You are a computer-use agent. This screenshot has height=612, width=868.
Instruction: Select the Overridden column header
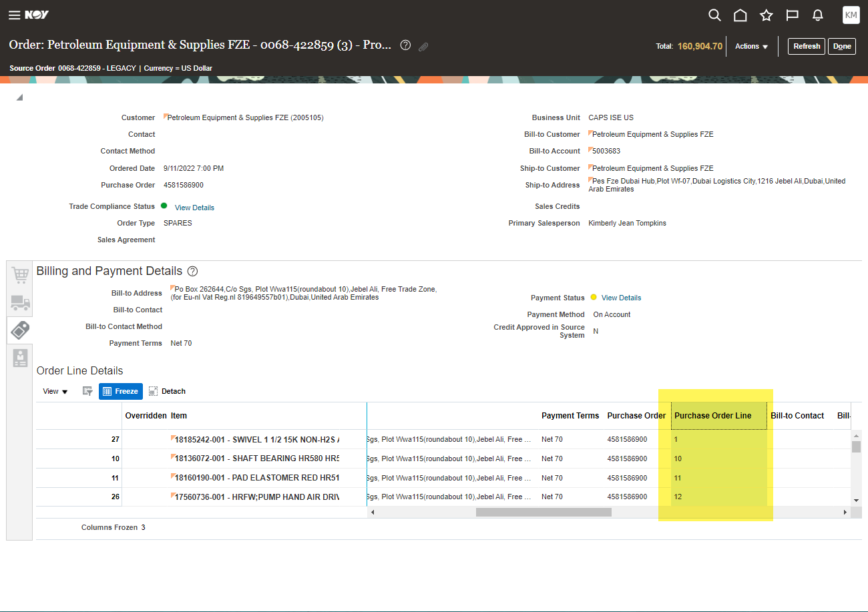tap(146, 416)
